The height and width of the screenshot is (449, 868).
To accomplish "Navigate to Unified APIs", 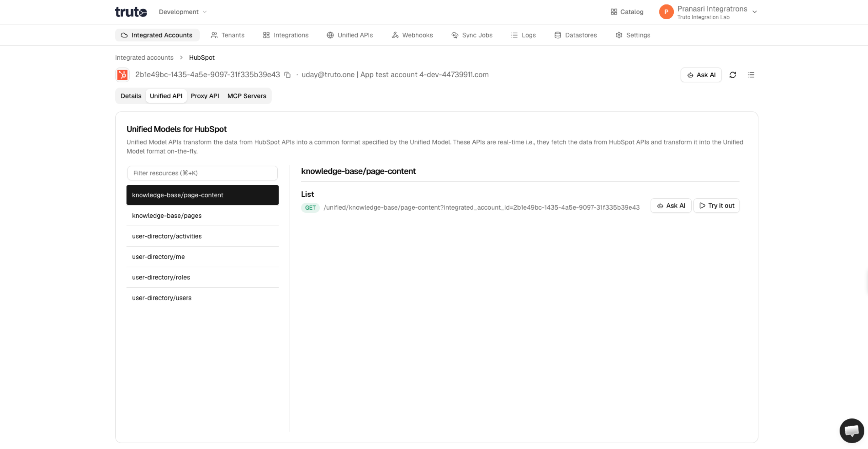I will point(350,35).
